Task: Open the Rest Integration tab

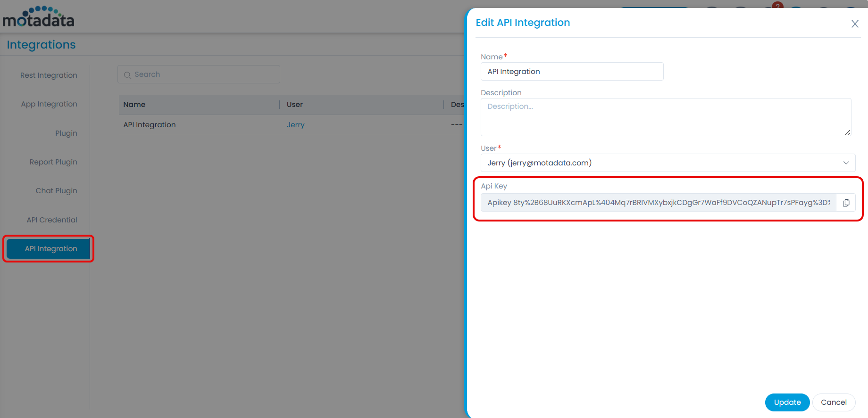Action: click(x=49, y=75)
